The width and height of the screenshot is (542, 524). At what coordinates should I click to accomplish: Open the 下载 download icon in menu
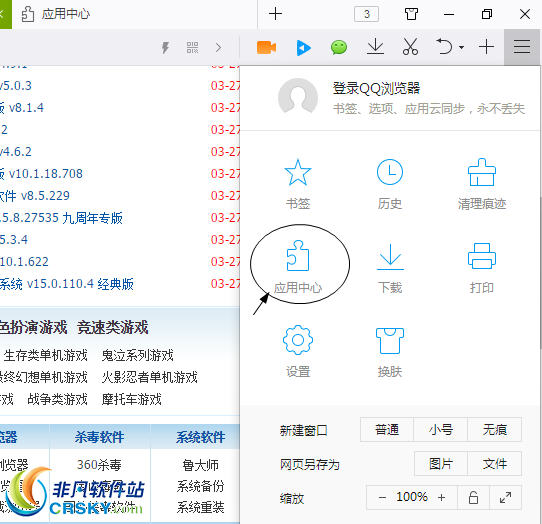pos(390,256)
